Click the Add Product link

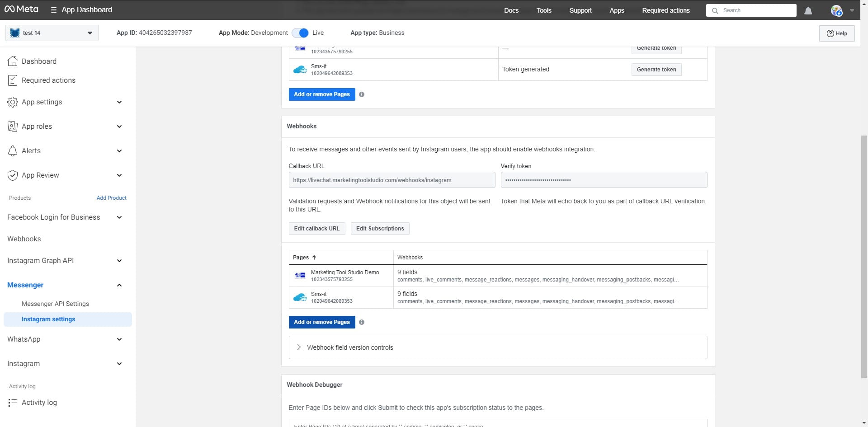pyautogui.click(x=111, y=198)
